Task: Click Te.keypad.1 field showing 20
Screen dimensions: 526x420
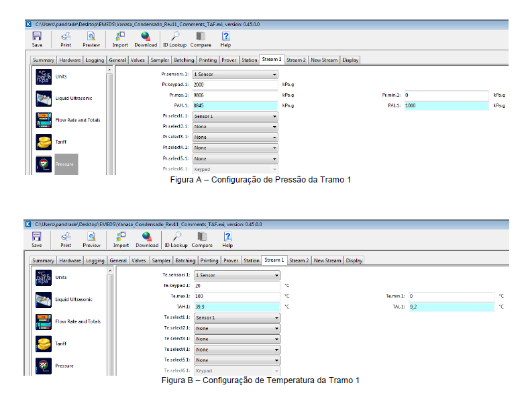Action: [238, 286]
